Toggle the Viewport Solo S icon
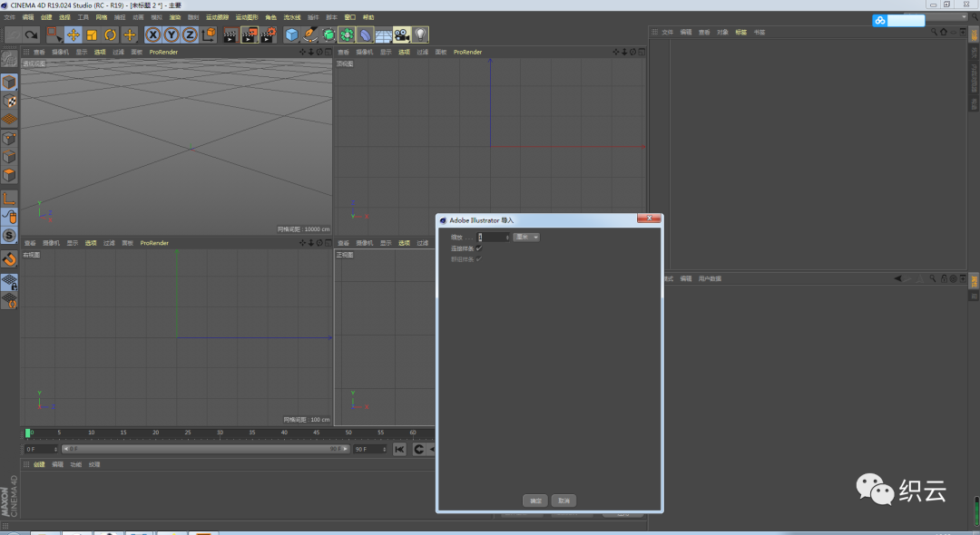980x535 pixels. pyautogui.click(x=9, y=236)
